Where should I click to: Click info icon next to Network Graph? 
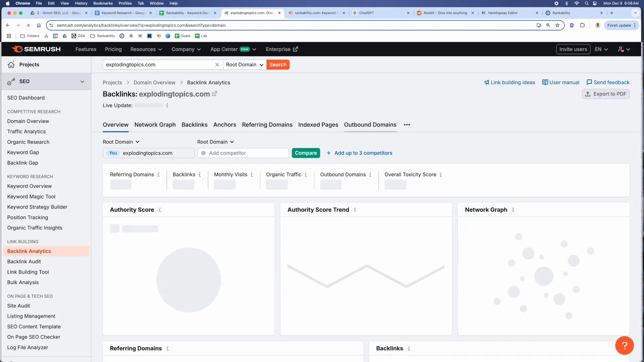pyautogui.click(x=513, y=210)
